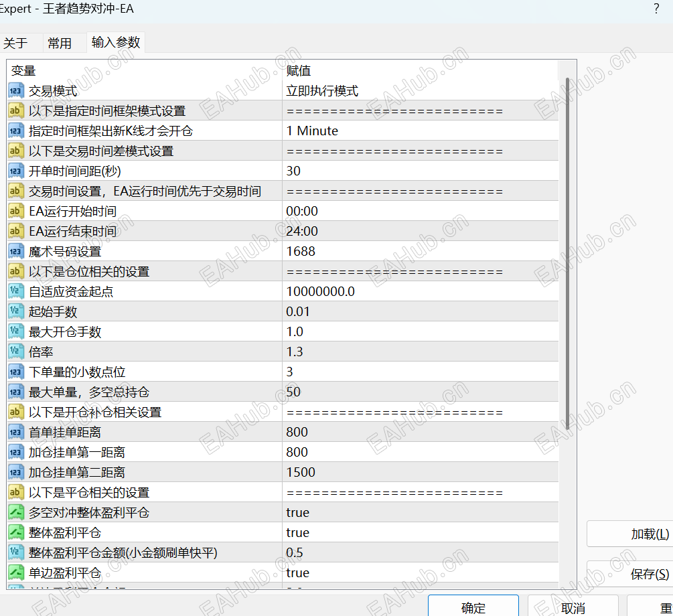Screen dimensions: 673x616
Task: Switch to the 常用 tab
Action: pos(60,42)
